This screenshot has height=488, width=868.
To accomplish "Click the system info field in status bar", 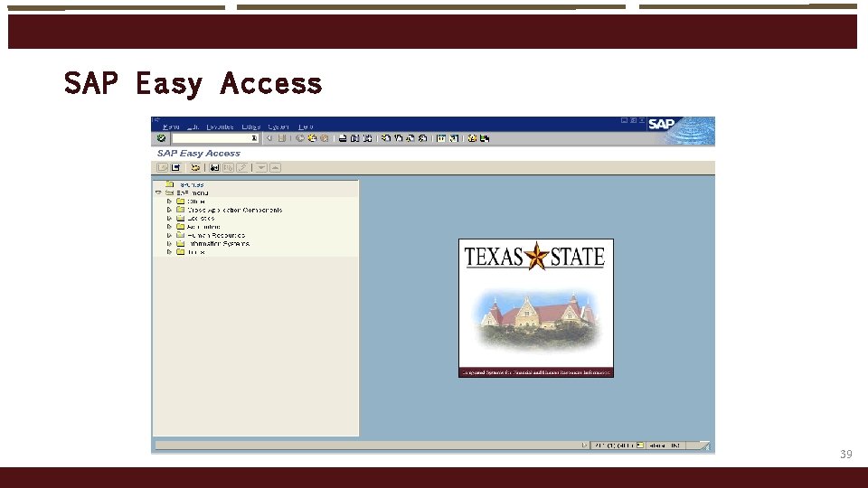I will pos(613,446).
